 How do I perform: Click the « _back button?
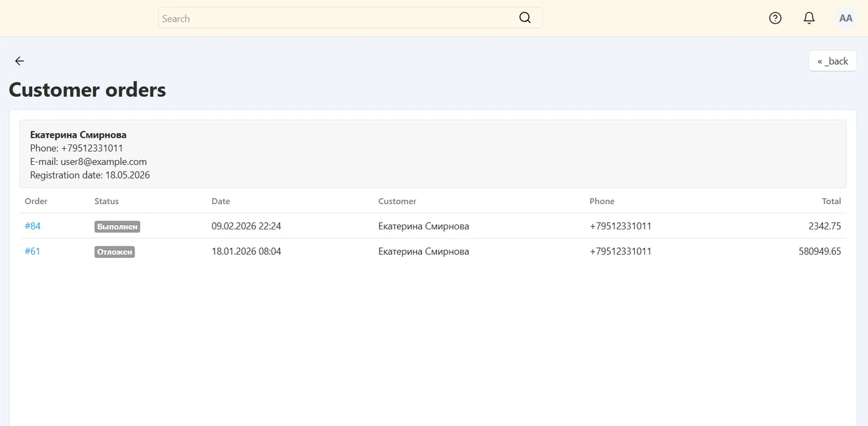point(833,61)
